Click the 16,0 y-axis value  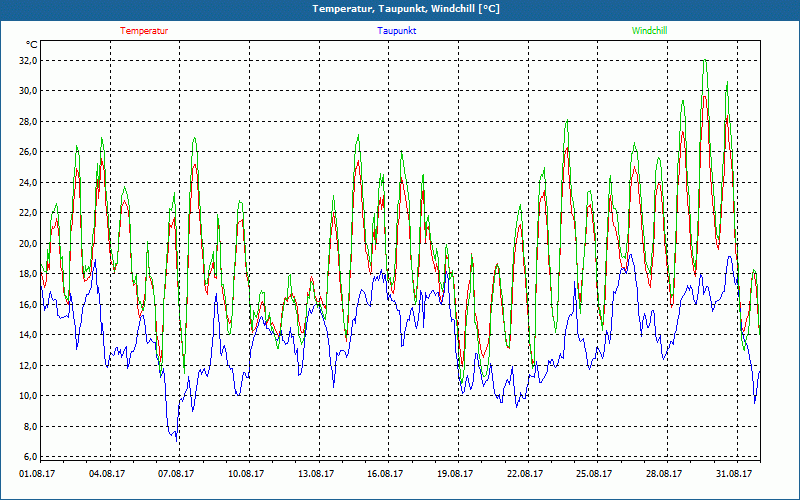coord(29,305)
